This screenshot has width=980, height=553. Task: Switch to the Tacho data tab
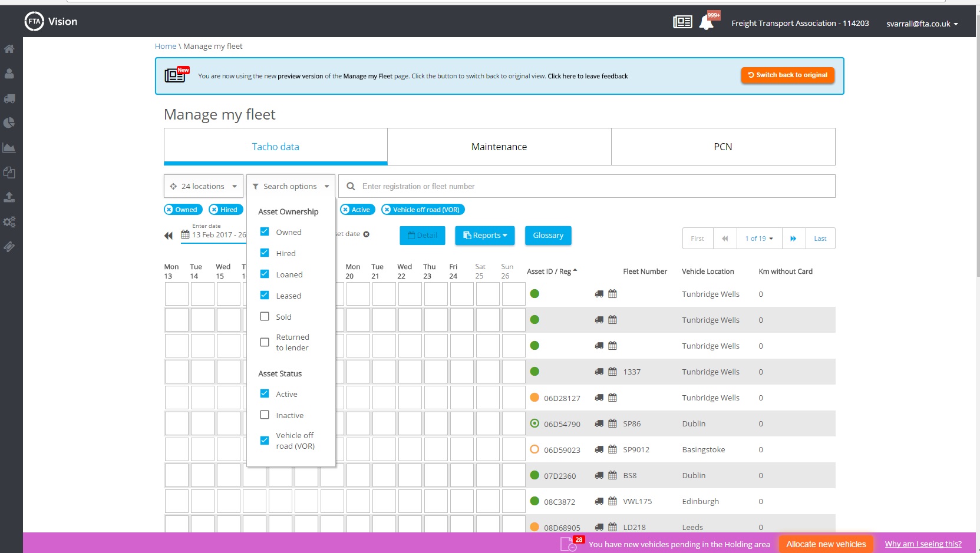275,147
